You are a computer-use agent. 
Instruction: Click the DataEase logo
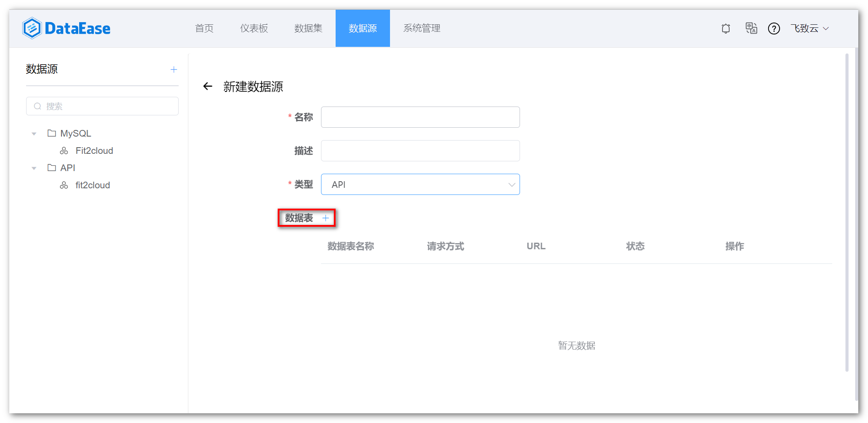(x=65, y=28)
